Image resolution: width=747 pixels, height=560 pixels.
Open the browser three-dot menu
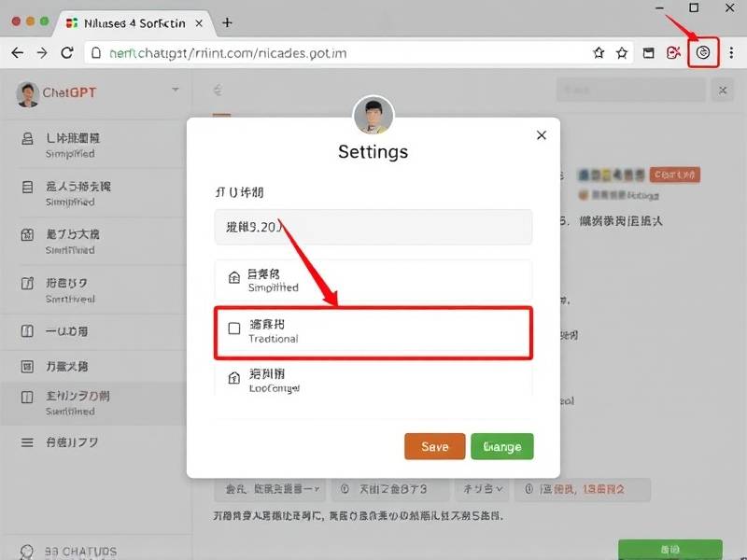[730, 53]
